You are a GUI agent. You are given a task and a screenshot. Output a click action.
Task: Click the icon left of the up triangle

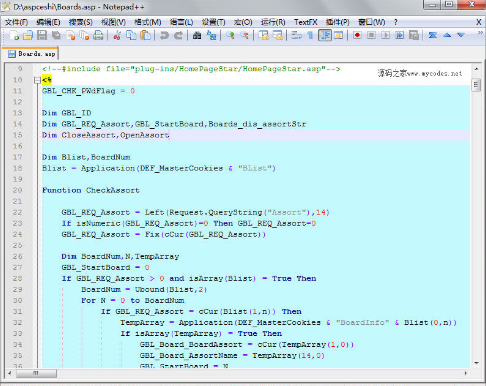click(433, 35)
